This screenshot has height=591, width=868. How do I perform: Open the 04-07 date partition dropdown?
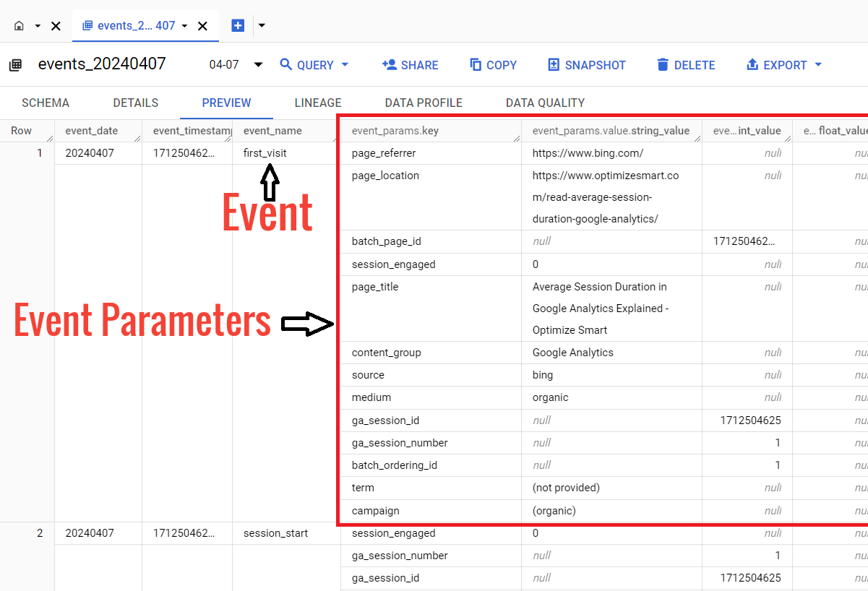click(x=258, y=65)
